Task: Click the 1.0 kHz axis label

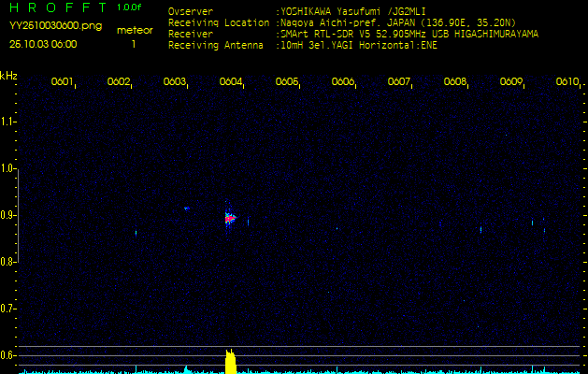Action: point(9,168)
